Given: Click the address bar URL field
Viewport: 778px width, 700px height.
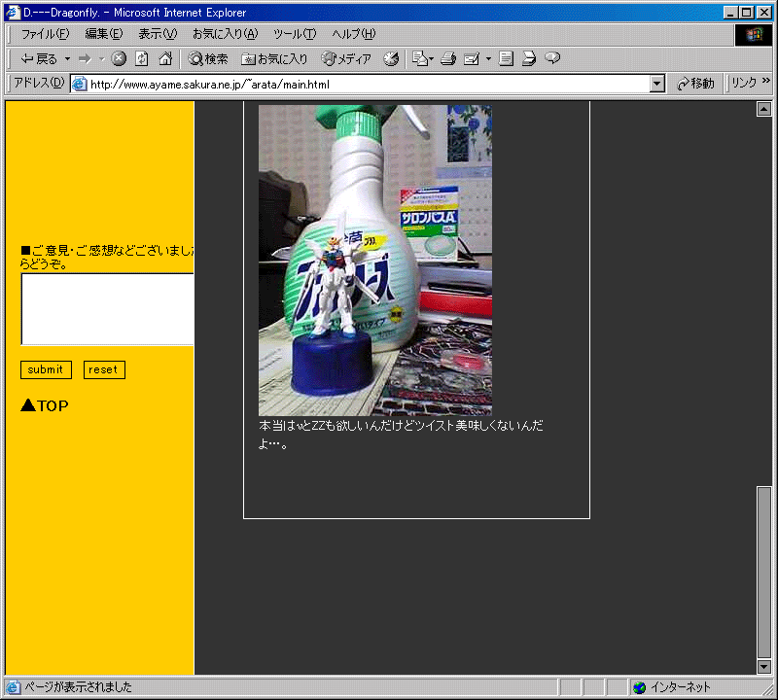Looking at the screenshot, I should pos(369,85).
